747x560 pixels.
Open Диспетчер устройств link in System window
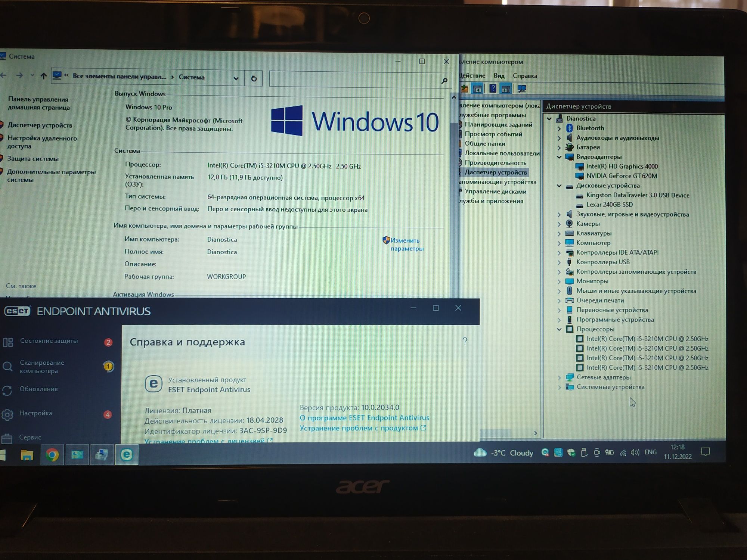pos(40,125)
